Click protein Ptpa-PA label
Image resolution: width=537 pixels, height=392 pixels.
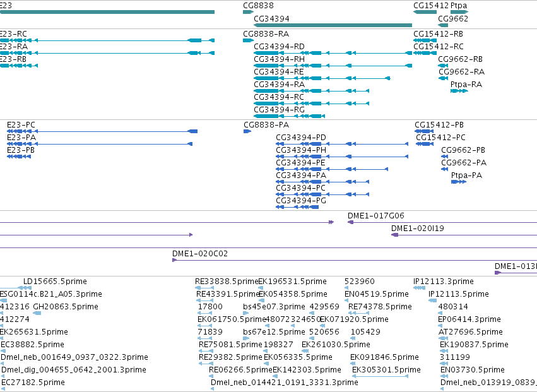click(x=466, y=175)
